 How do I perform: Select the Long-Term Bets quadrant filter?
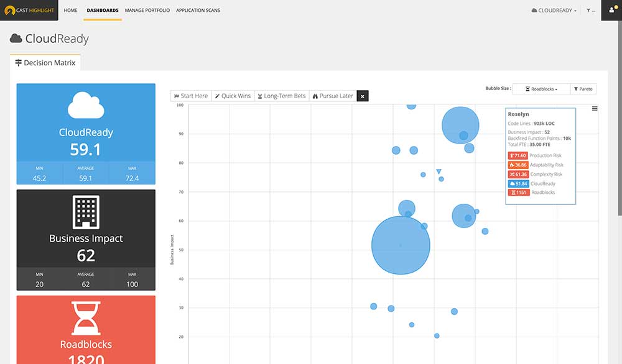(282, 96)
